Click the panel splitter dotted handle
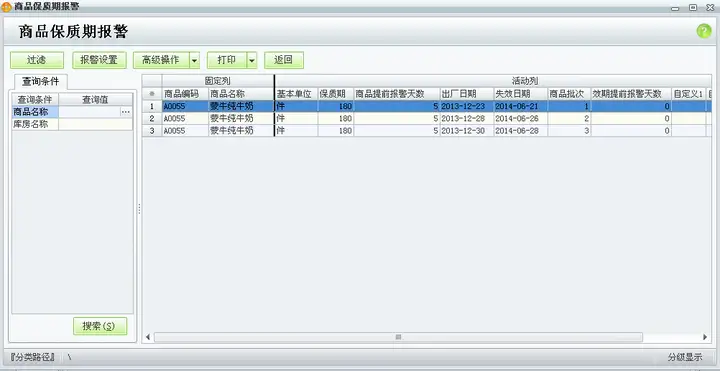 click(x=139, y=209)
